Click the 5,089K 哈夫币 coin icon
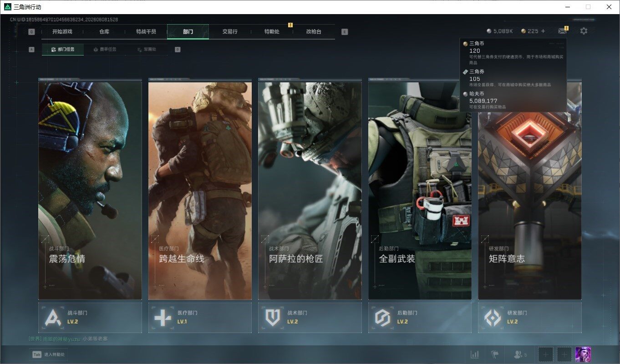Screen dimensions: 620x364 pos(489,31)
